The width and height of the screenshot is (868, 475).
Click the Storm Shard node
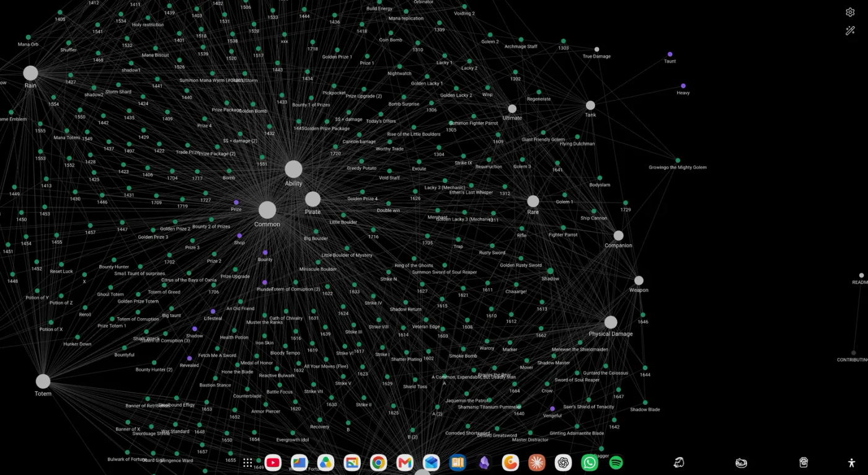118,85
